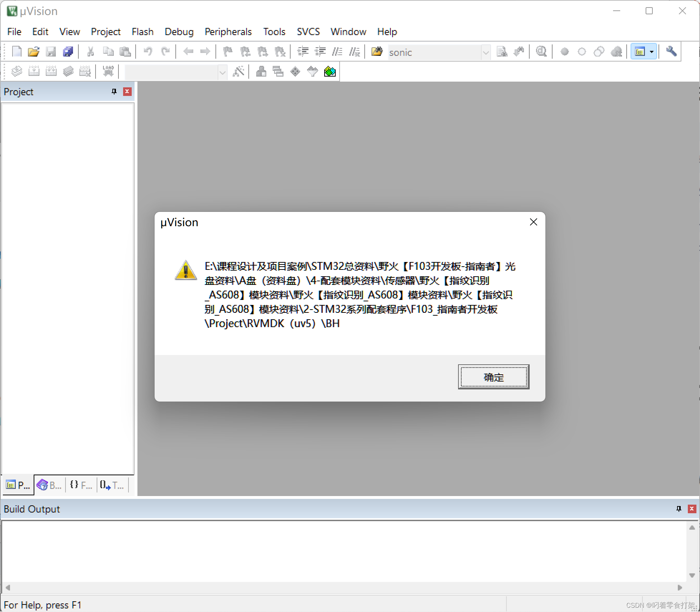Click the Open file folder icon
This screenshot has height=612, width=700.
coord(34,52)
